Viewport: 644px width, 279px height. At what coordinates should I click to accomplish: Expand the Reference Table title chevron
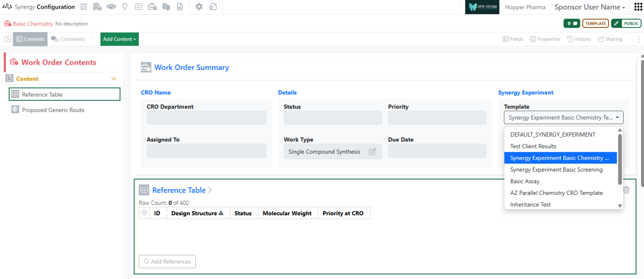tap(210, 190)
